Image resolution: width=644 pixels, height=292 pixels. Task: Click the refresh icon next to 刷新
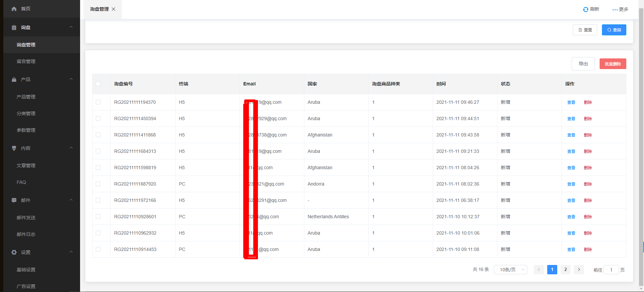(586, 9)
